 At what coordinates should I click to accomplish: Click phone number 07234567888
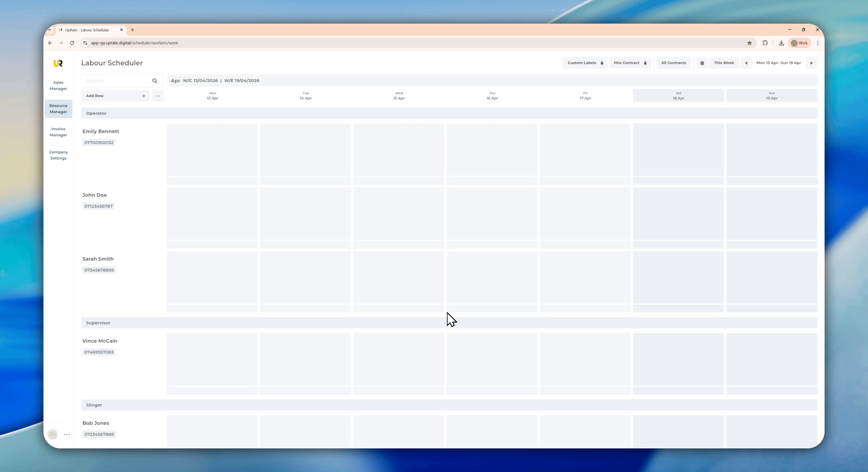point(99,434)
